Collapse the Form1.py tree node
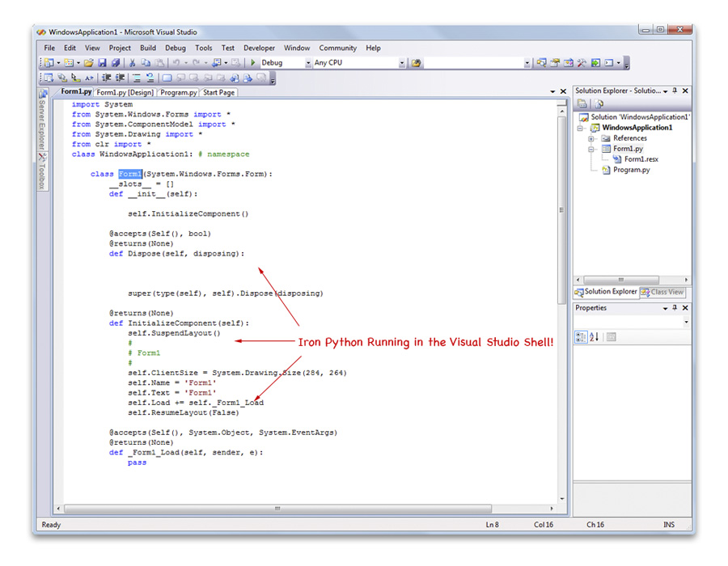728x566 pixels. pyautogui.click(x=591, y=149)
